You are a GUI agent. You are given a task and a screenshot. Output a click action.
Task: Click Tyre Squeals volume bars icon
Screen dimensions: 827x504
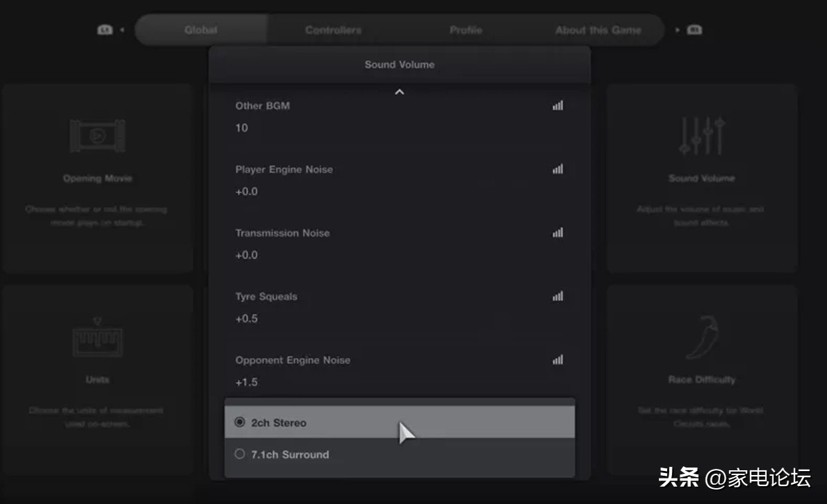[x=558, y=296]
